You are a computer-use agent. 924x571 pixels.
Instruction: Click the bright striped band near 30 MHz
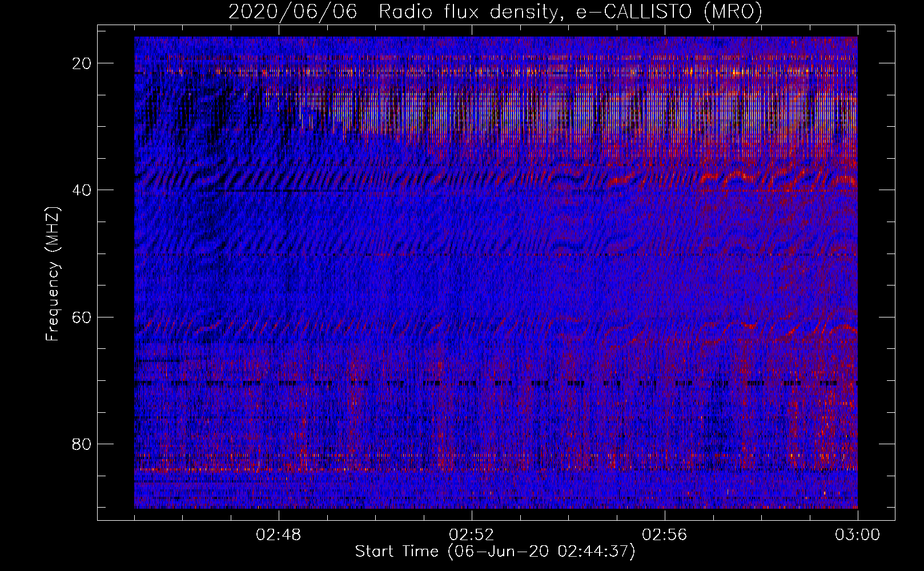click(x=571, y=114)
